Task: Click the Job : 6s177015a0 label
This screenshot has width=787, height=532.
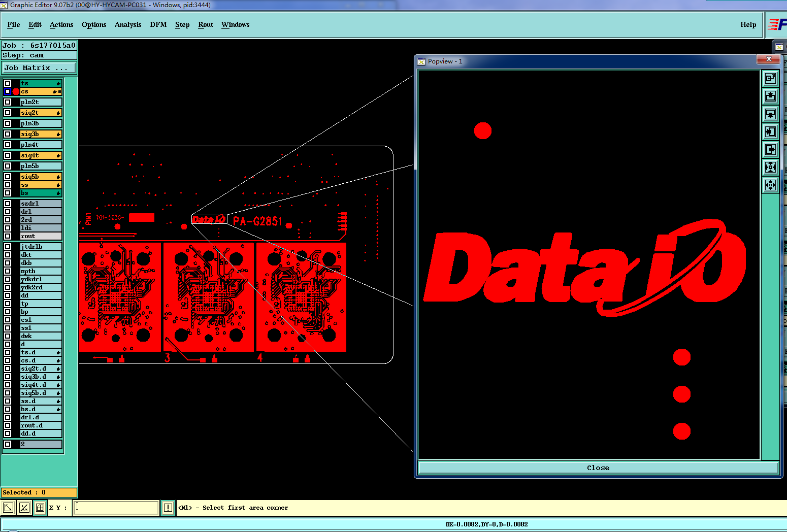Action: [x=39, y=45]
